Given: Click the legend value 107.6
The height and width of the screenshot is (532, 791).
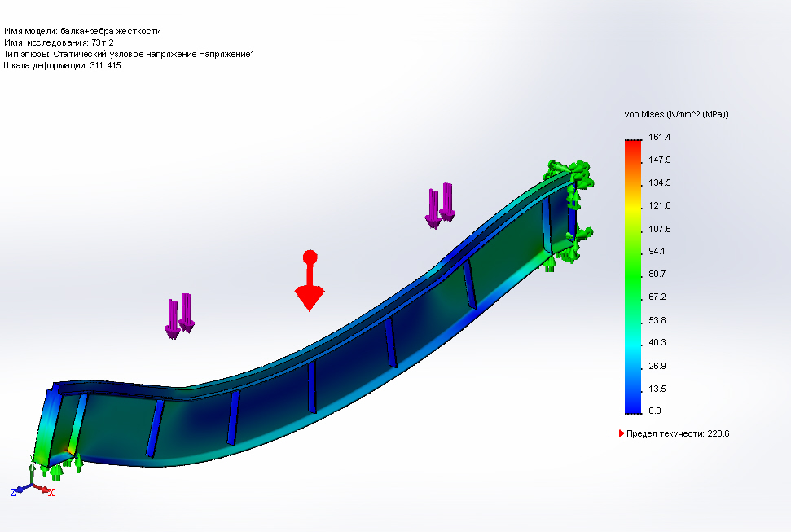Looking at the screenshot, I should tap(659, 229).
